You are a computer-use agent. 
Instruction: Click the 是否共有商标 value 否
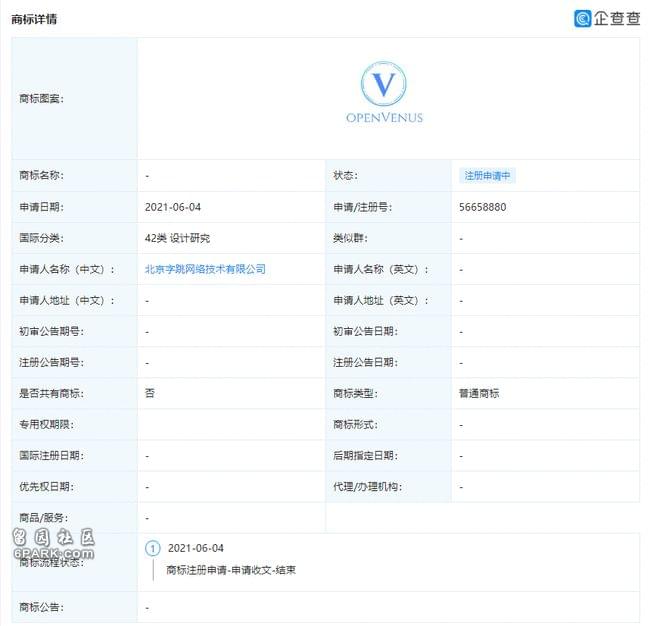click(x=150, y=393)
